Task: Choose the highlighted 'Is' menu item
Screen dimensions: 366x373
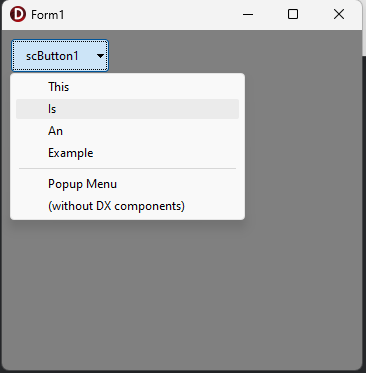Action: point(127,109)
